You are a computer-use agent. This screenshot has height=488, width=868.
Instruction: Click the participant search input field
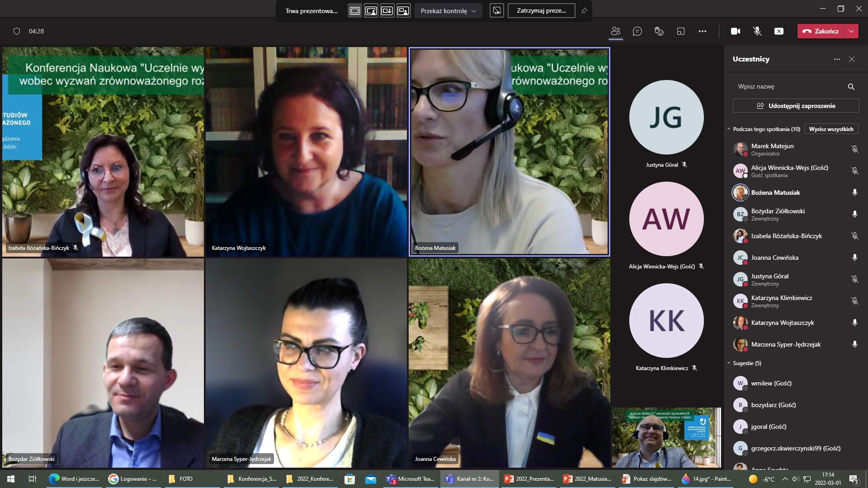[788, 86]
